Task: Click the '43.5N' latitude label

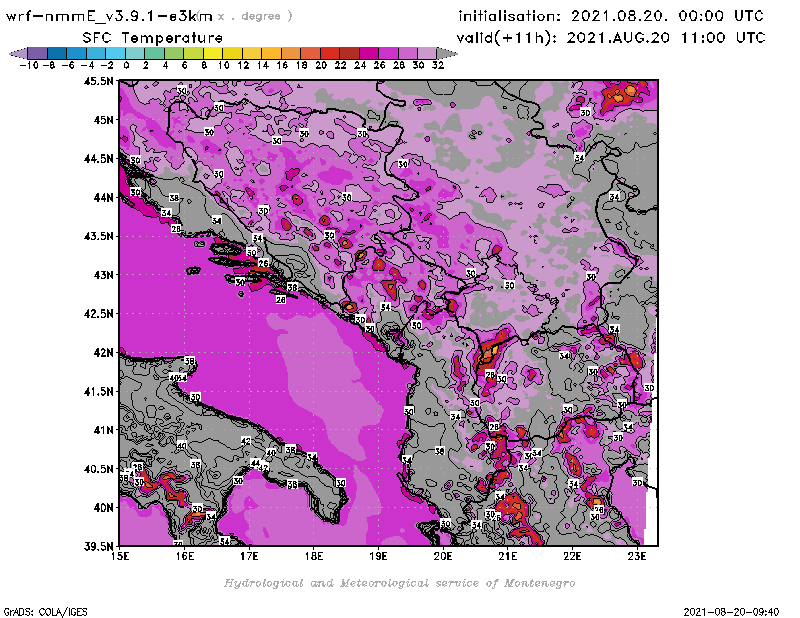Action: point(99,236)
